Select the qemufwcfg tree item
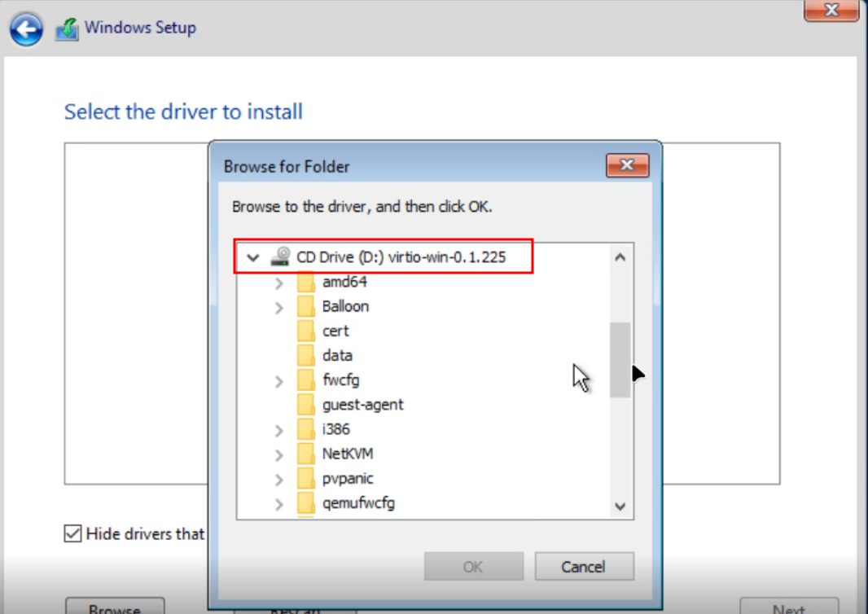Viewport: 868px width, 614px height. [358, 503]
